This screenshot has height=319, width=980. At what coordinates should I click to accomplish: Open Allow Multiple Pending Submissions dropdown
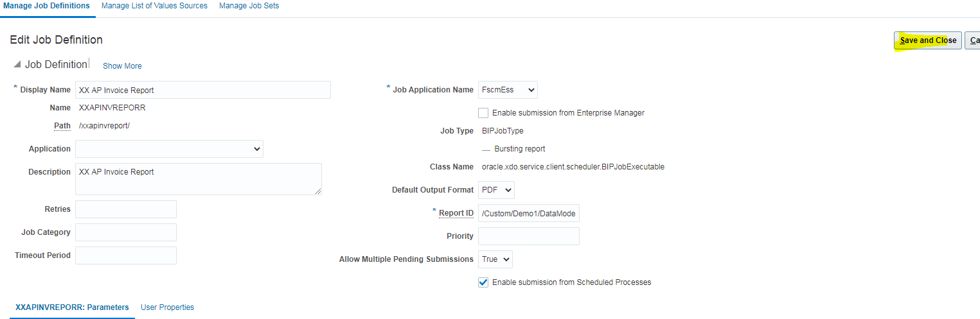tap(495, 259)
